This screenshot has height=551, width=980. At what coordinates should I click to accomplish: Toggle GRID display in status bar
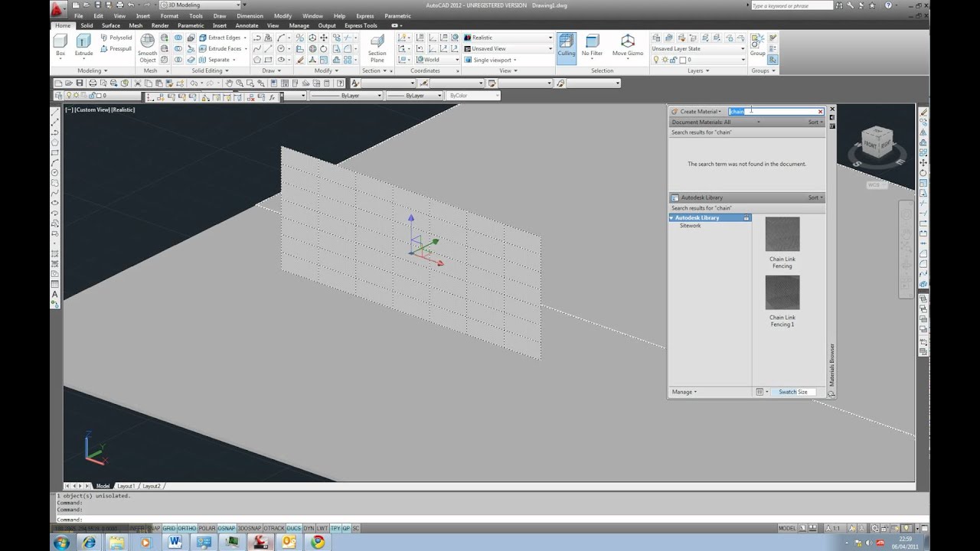tap(169, 528)
